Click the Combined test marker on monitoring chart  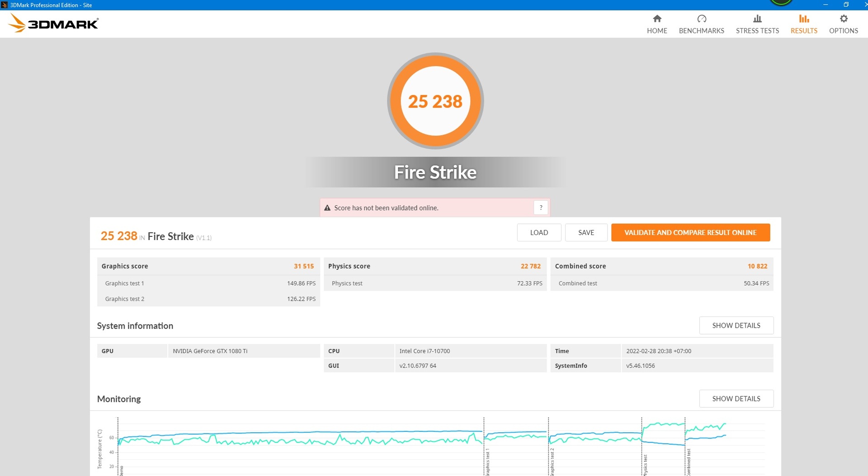(x=688, y=462)
